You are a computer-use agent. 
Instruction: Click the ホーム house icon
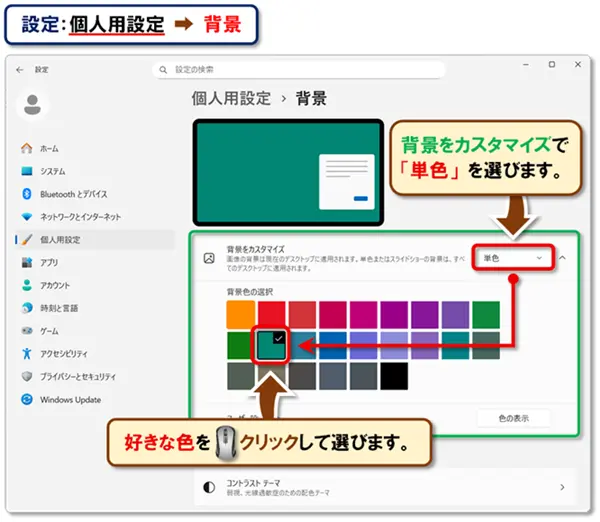(x=26, y=148)
